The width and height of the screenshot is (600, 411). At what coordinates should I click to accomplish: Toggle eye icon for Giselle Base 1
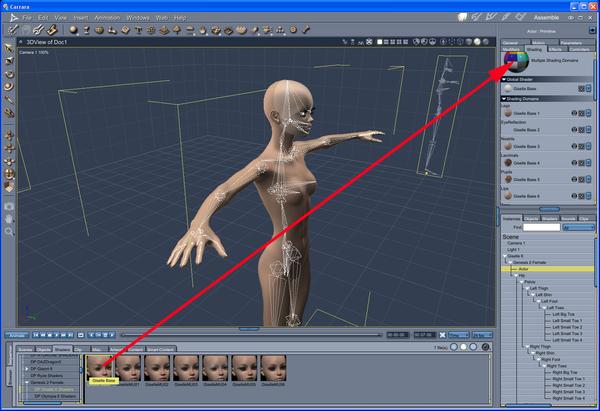574,113
